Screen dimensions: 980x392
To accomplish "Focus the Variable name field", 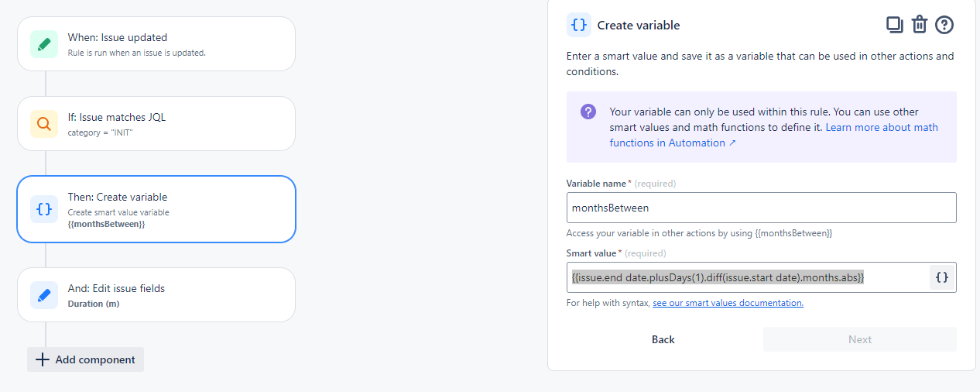I will (762, 208).
